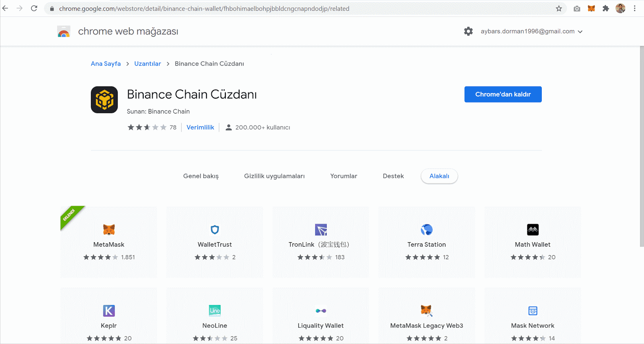Screen dimensions: 644x344
Task: Click the 78 reviews count
Action: click(x=173, y=128)
